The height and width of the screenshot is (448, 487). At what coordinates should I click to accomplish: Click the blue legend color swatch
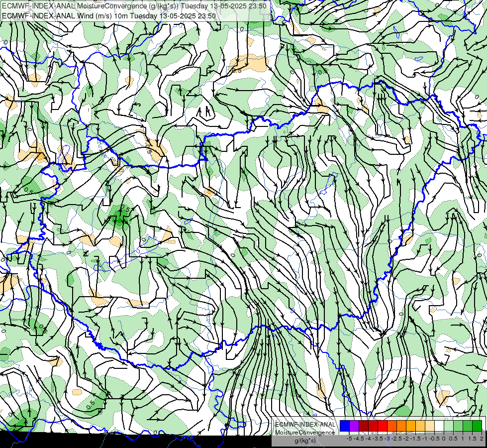(345, 426)
